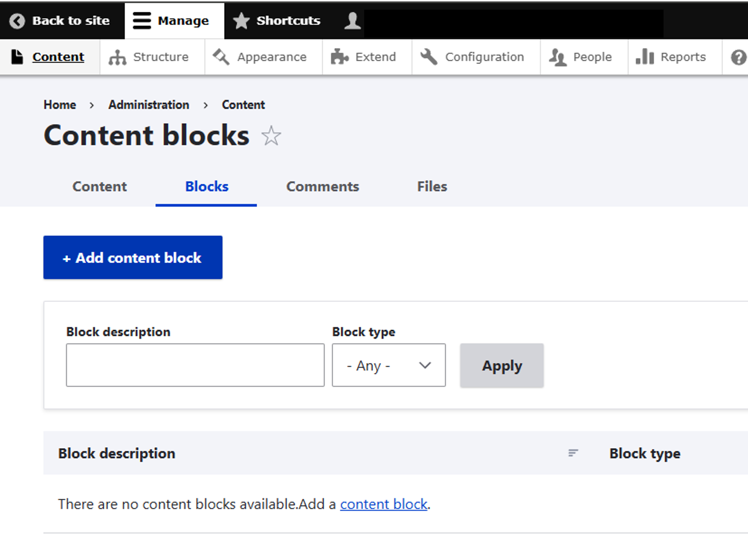Click inside the Block description field
The height and width of the screenshot is (560, 748).
195,365
